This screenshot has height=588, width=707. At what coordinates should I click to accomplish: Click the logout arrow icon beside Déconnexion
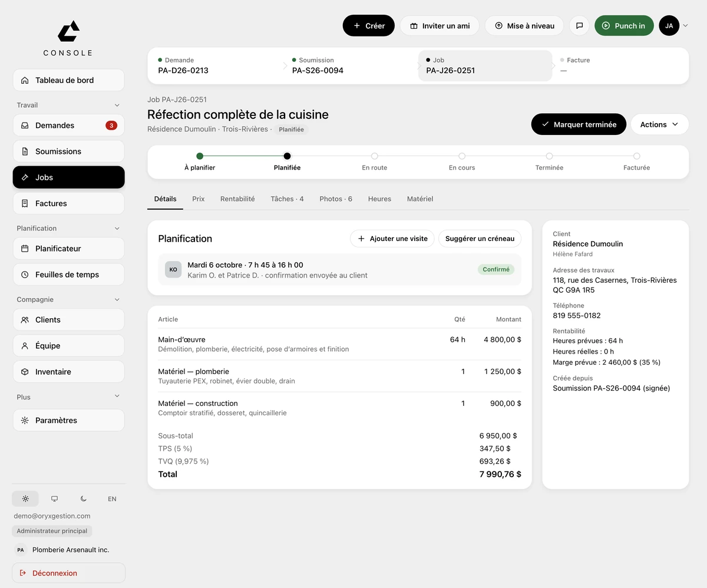coord(23,573)
